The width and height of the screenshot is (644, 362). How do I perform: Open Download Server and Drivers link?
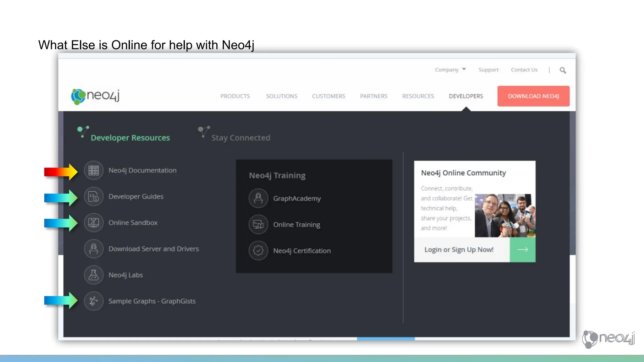tap(153, 249)
